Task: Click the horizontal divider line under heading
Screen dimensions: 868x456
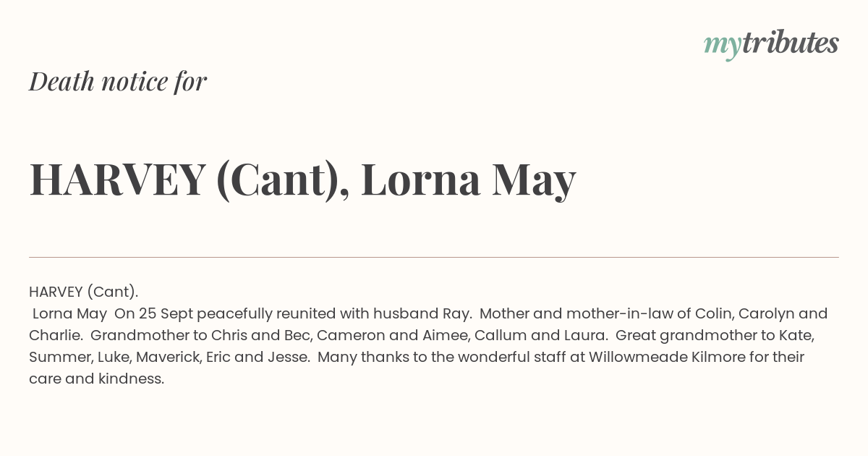Action: (434, 257)
